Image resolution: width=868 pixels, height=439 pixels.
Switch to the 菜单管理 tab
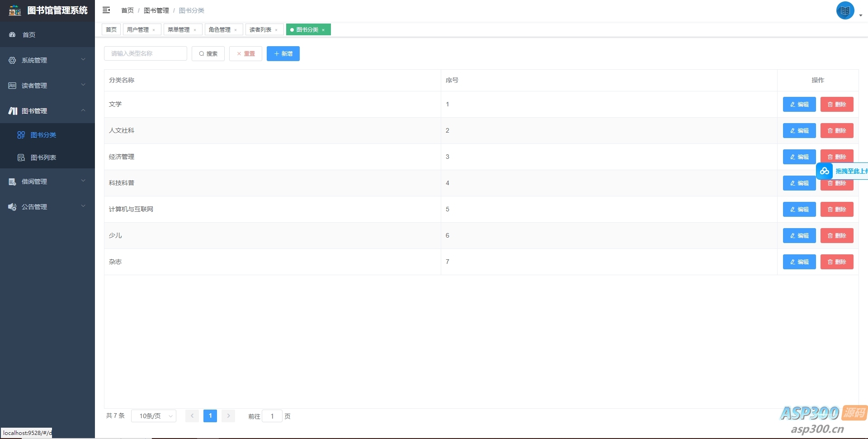point(179,30)
